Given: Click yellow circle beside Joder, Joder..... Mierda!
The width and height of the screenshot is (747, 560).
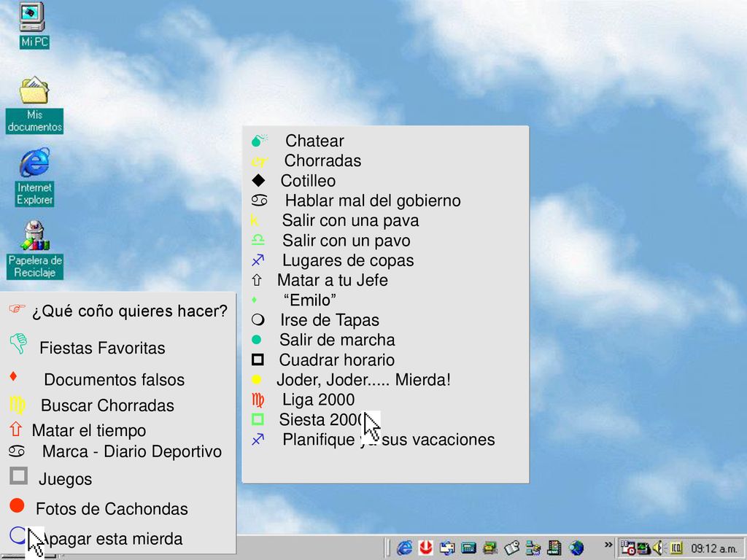Looking at the screenshot, I should [x=256, y=379].
